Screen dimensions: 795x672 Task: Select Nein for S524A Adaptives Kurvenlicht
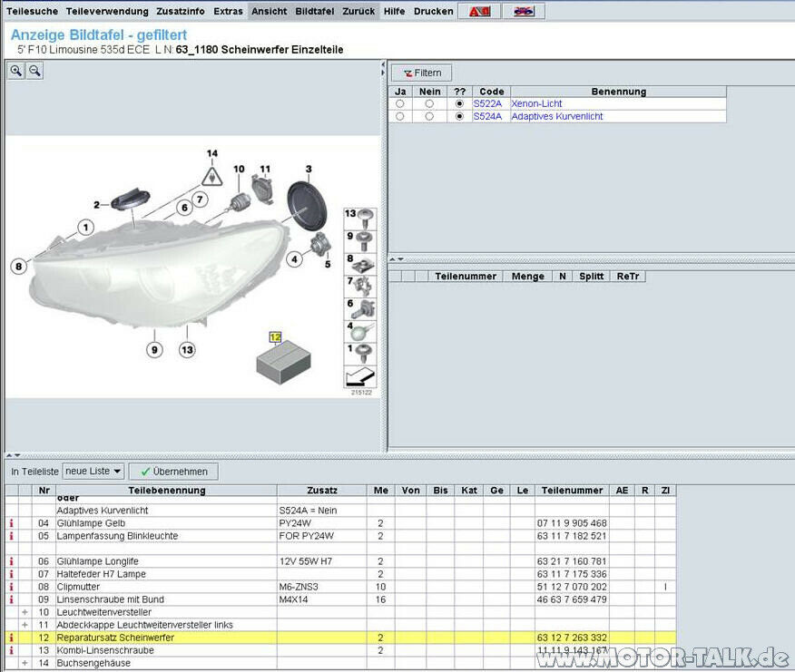(429, 116)
